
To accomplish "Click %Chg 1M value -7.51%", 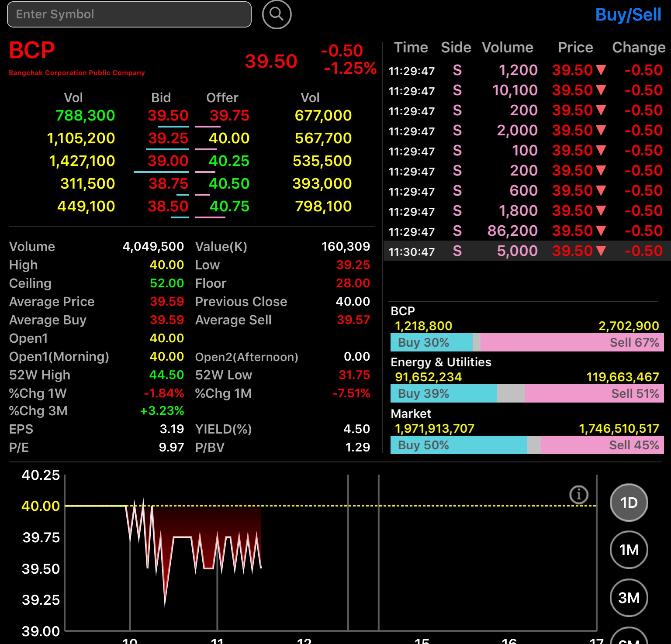I will pos(351,393).
